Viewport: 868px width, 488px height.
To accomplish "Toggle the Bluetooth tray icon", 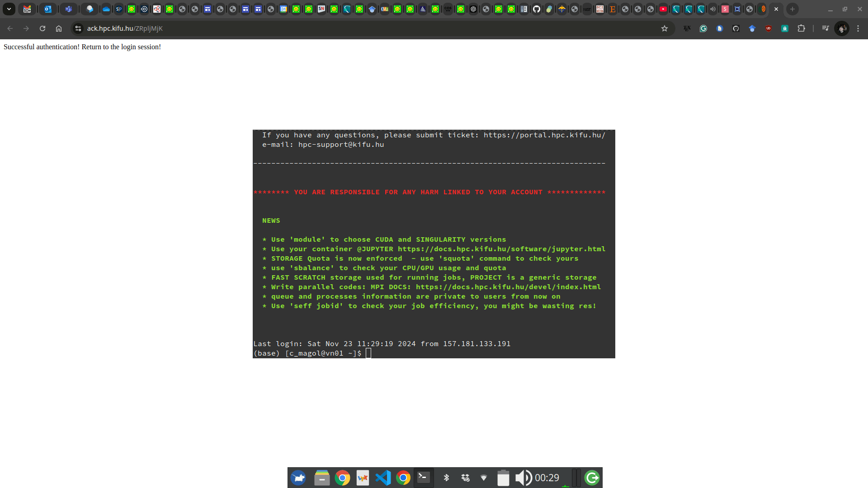I will [446, 478].
